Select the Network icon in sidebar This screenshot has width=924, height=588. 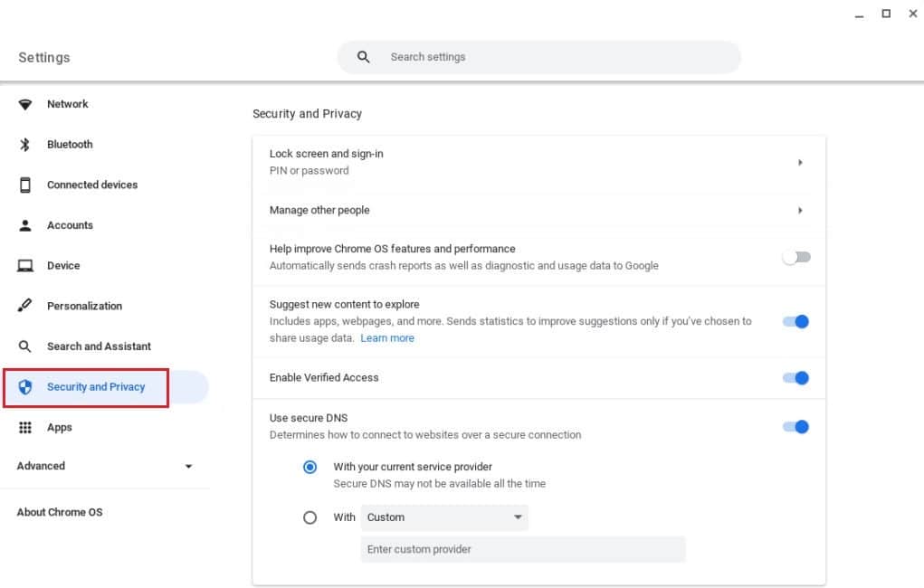[x=25, y=104]
